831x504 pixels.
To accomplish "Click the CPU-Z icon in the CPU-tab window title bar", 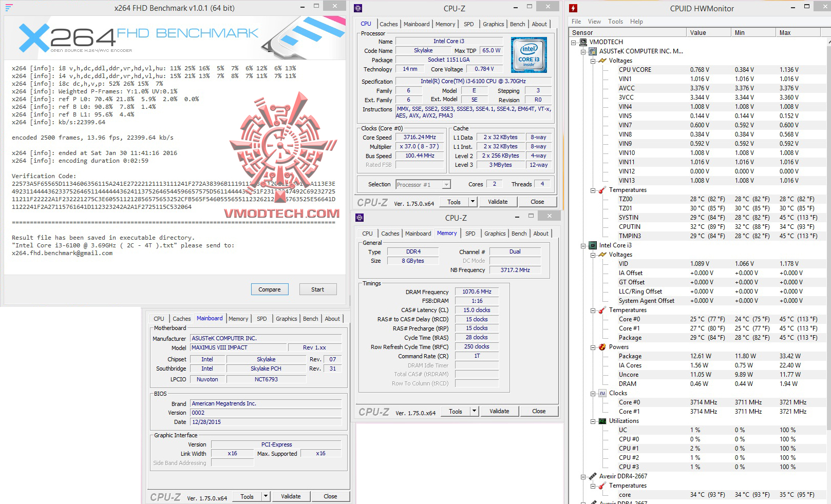I will [x=358, y=8].
